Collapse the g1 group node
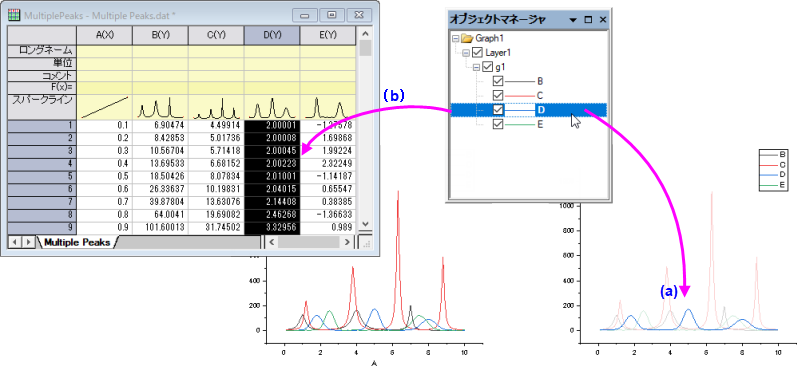797x366 pixels. coord(476,67)
